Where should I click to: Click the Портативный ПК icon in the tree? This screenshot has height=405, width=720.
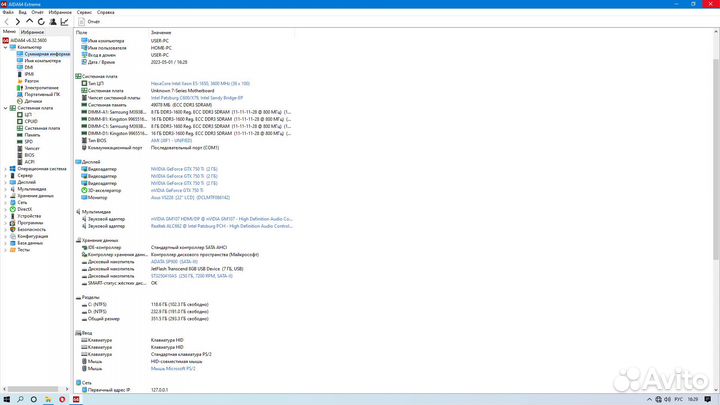(x=20, y=94)
